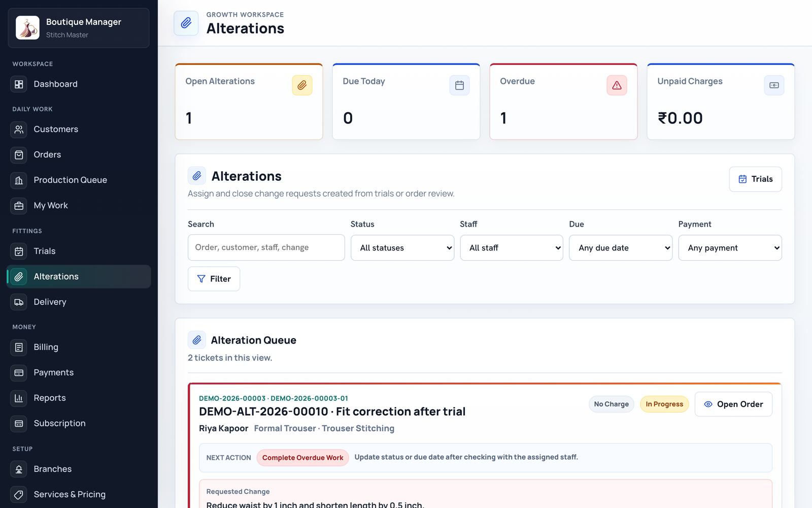Screen dimensions: 812x508
Task: Open the Due dropdown showing Any due date
Action: 621,248
